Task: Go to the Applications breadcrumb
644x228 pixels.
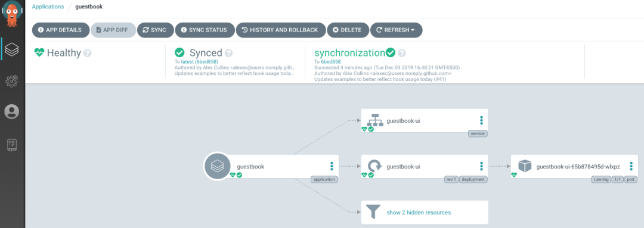Action: (48, 7)
